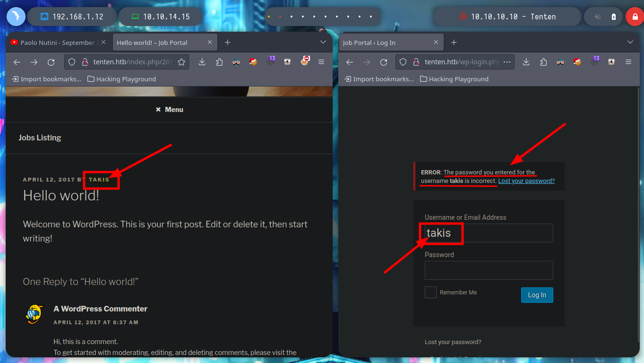Click the Username or Email Address field

[x=489, y=233]
